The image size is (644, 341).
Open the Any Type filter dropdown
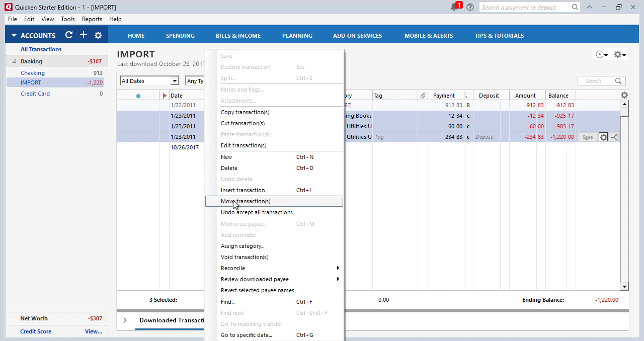[194, 81]
